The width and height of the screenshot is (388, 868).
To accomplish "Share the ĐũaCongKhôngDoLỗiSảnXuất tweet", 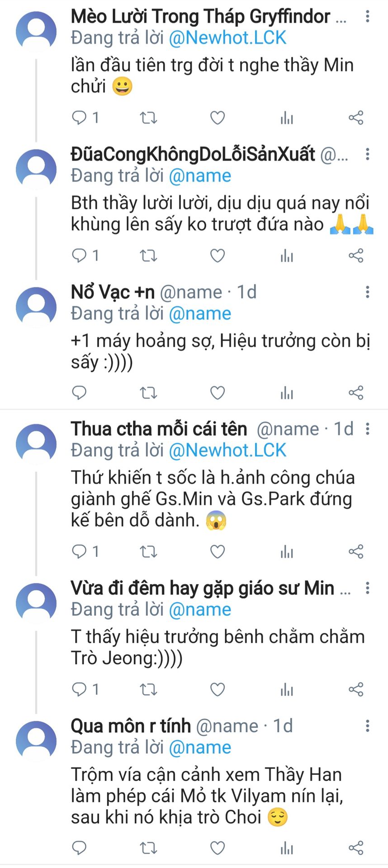I will pyautogui.click(x=356, y=256).
